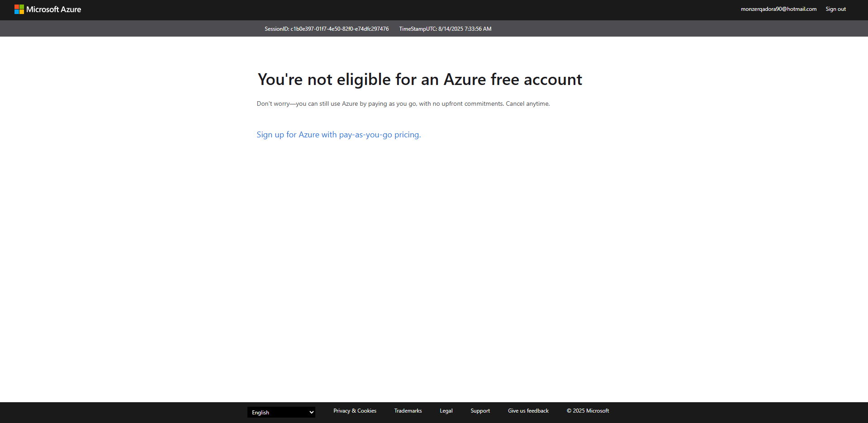Sign up for Azure with pay-as-you-go pricing
This screenshot has width=868, height=423.
[x=338, y=135]
